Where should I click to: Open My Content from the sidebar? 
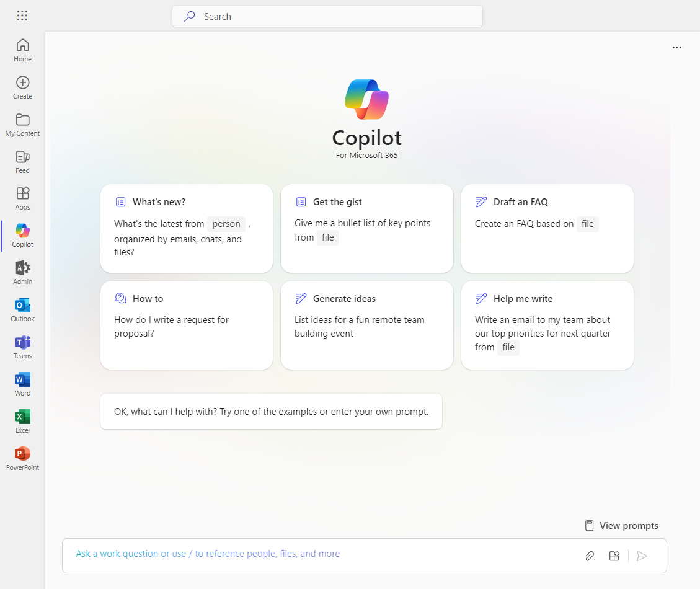pos(22,124)
